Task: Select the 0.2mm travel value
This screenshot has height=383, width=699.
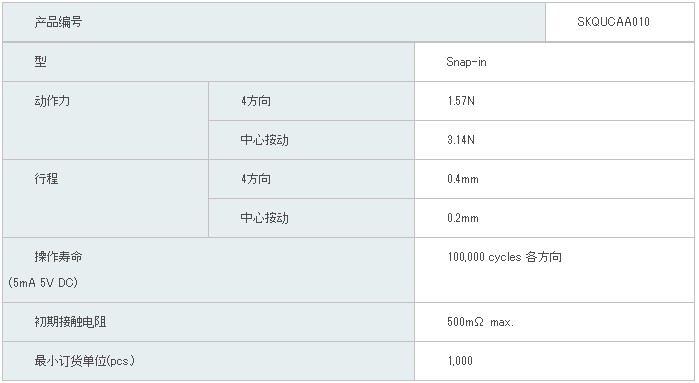Action: click(x=463, y=218)
